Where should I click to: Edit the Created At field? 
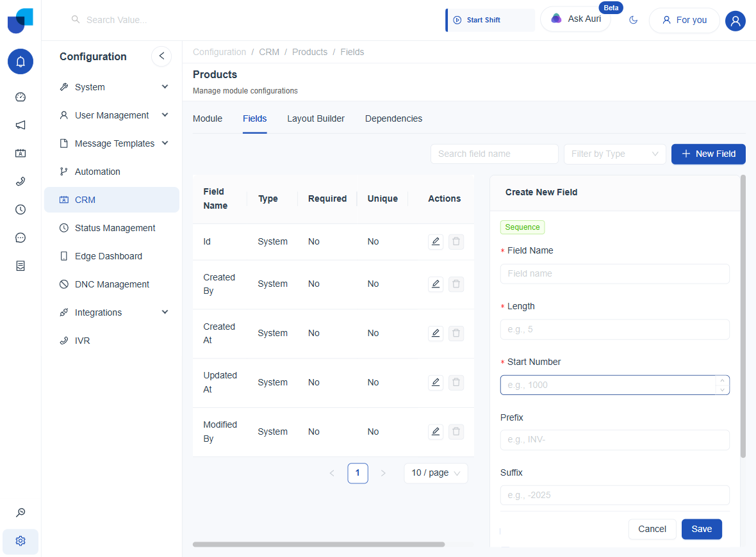pos(436,333)
